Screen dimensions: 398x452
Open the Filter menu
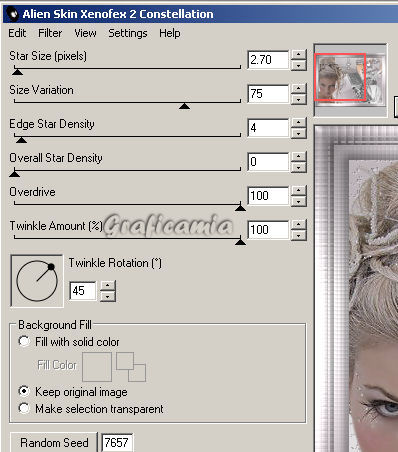tap(50, 33)
